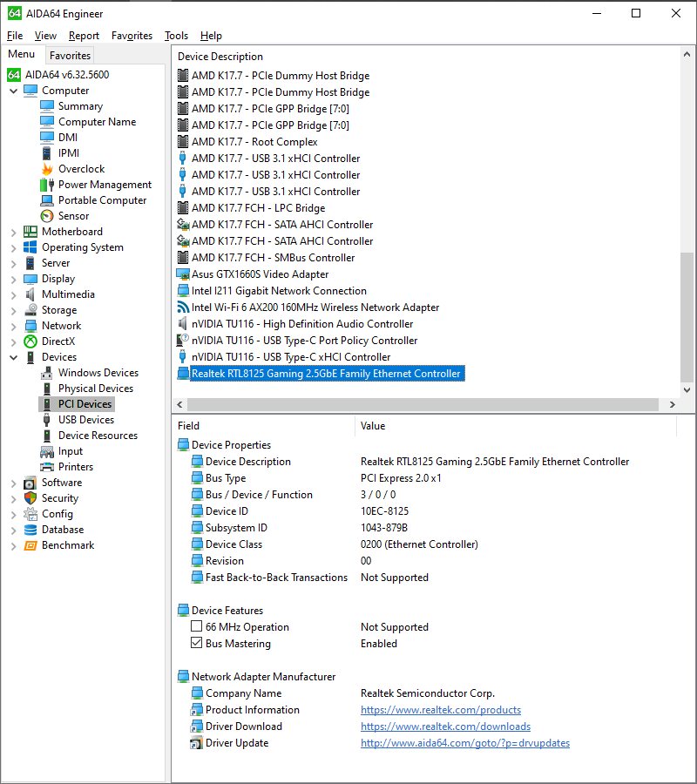Open the aida64.com driver updates link
Viewport: 697px width, 784px height.
[x=465, y=743]
